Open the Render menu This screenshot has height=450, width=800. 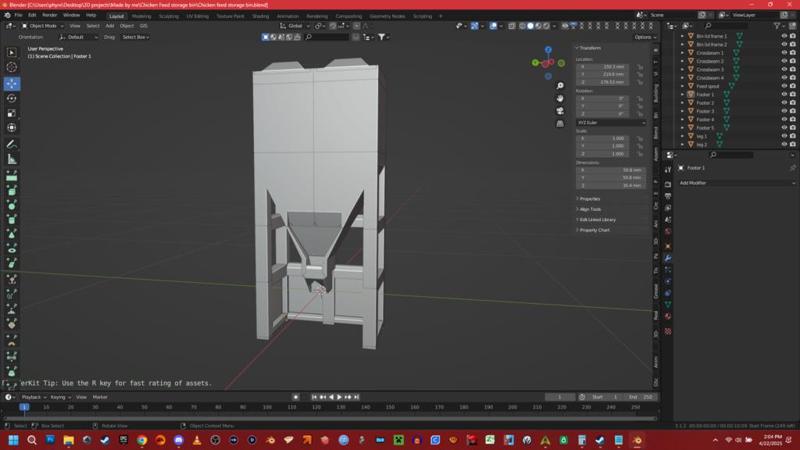coord(49,15)
